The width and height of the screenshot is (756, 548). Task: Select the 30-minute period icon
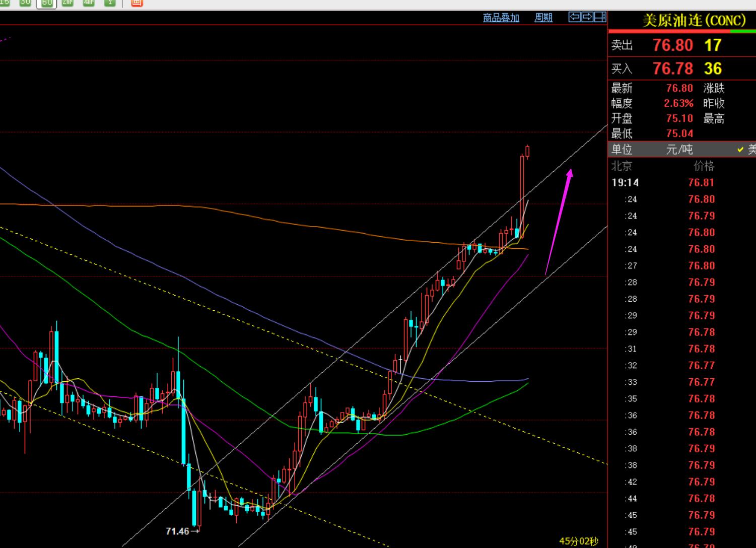click(25, 3)
